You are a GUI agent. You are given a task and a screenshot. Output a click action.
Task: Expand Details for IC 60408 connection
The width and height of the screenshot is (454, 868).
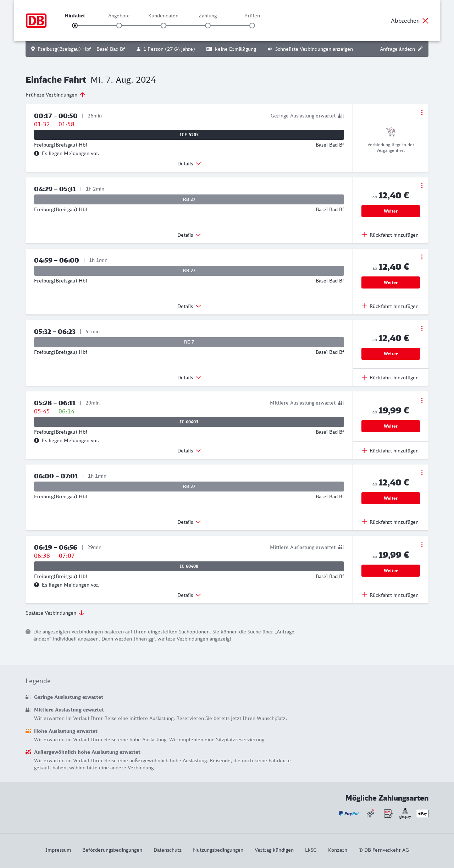click(189, 595)
